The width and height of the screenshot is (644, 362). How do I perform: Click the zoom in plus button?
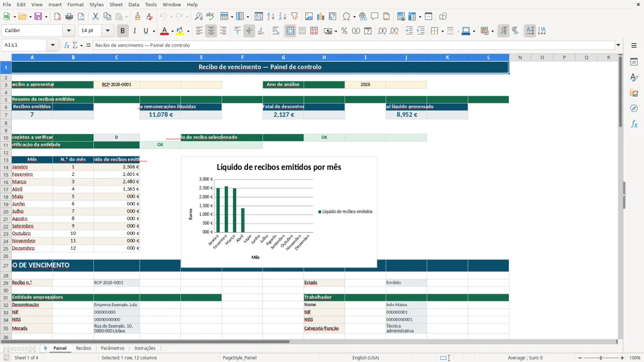(x=623, y=358)
